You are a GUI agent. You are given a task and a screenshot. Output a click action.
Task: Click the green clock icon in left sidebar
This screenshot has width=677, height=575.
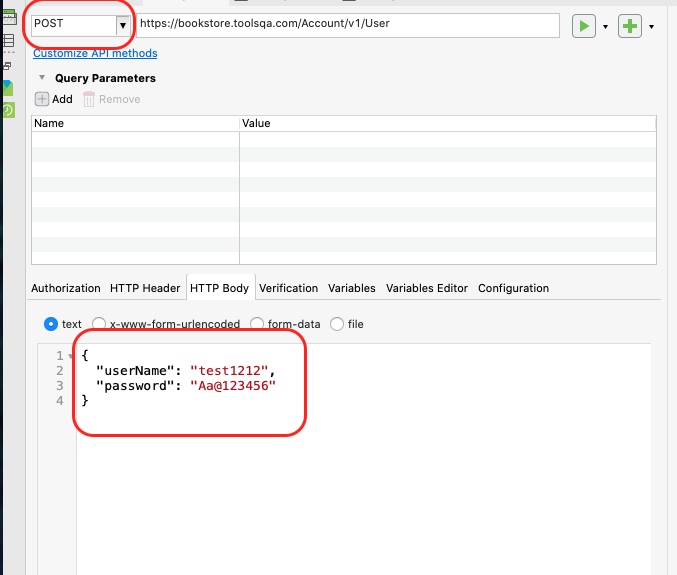pos(8,110)
